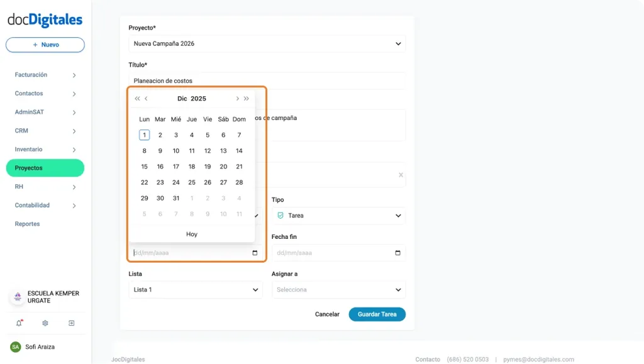Click the double-arrow to go back a year
The height and width of the screenshot is (364, 644).
(x=136, y=98)
